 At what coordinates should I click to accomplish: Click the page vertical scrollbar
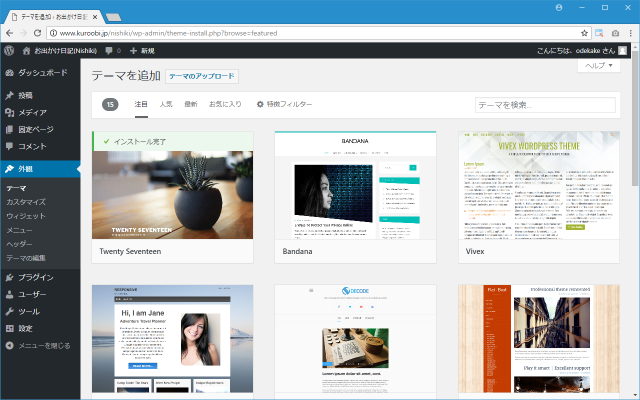635,118
